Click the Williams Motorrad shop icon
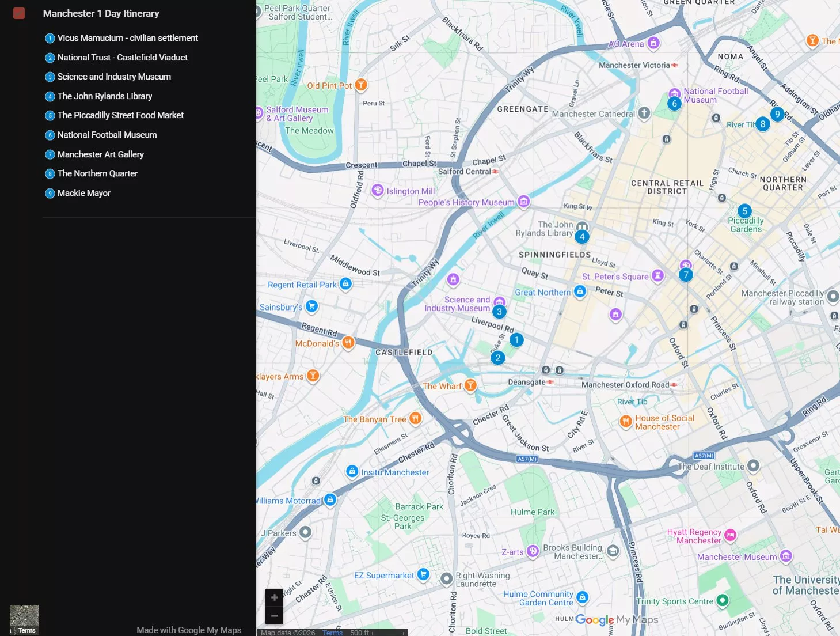840x636 pixels. click(330, 499)
